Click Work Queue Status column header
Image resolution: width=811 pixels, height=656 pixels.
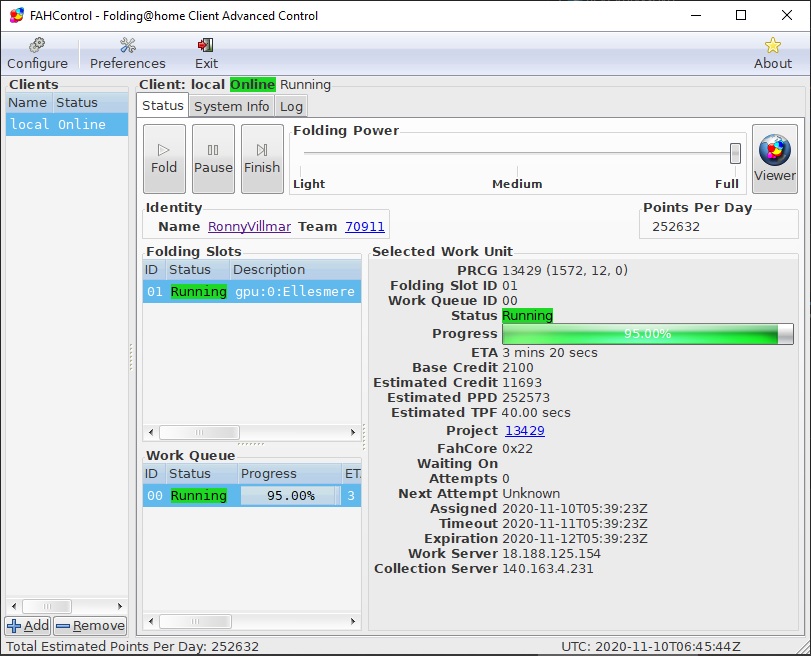click(202, 473)
